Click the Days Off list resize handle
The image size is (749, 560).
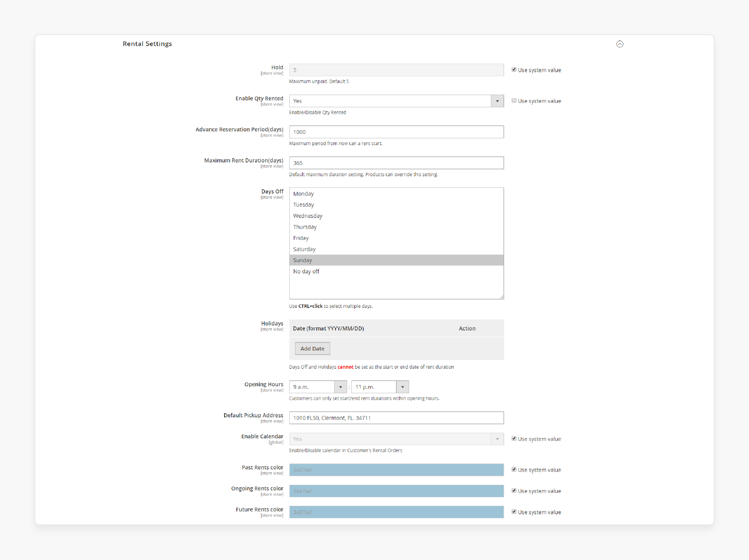tap(502, 297)
